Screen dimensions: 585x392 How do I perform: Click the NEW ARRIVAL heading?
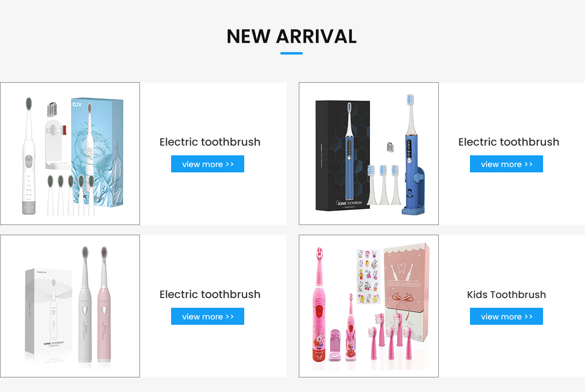292,37
